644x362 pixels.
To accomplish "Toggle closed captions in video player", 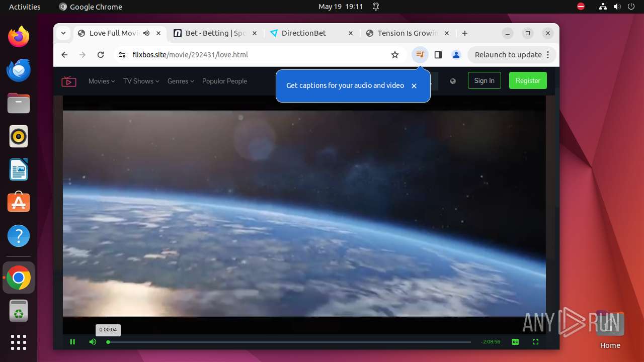I will point(515,342).
